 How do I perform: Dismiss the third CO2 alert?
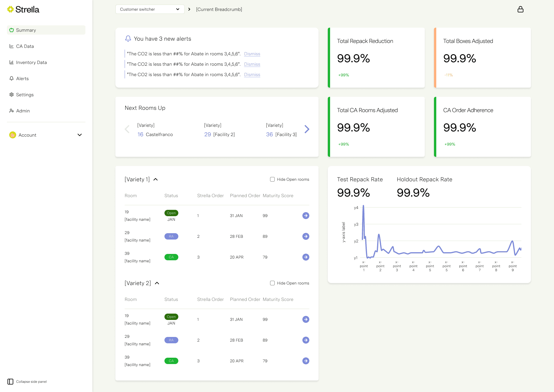(x=252, y=75)
